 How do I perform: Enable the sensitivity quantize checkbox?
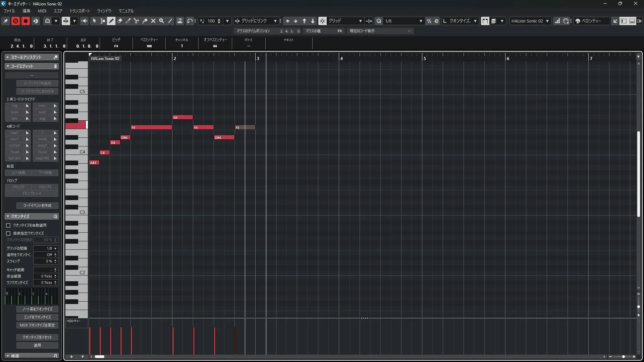(8, 233)
